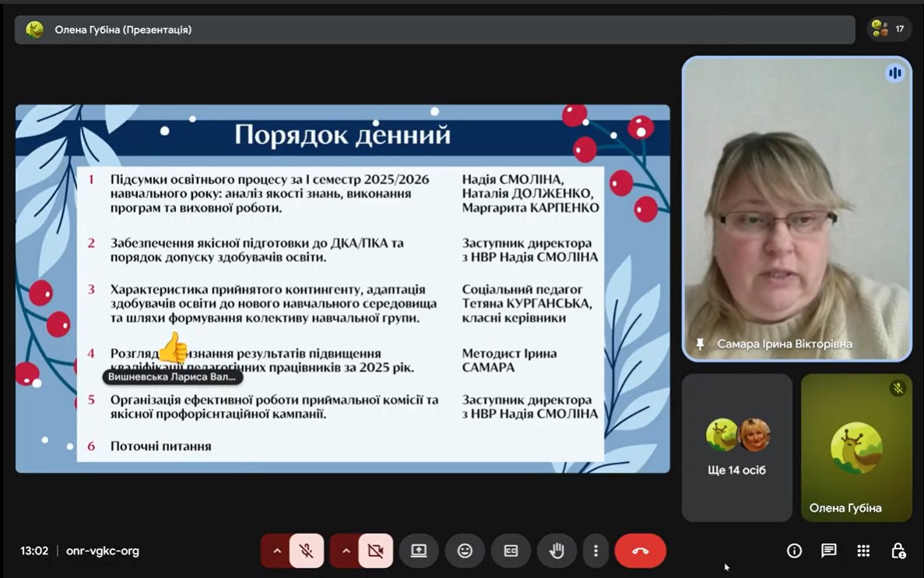This screenshot has width=924, height=578.
Task: Select the 'Ще 14 осіб' participants tile
Action: coord(736,448)
